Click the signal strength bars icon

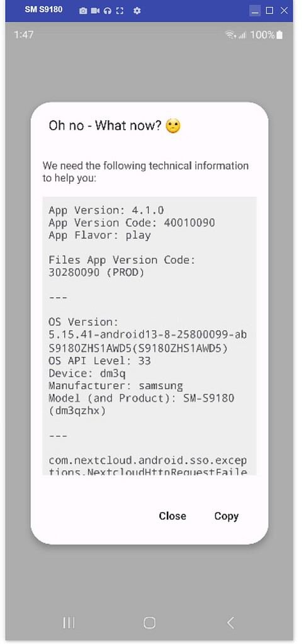click(x=242, y=36)
